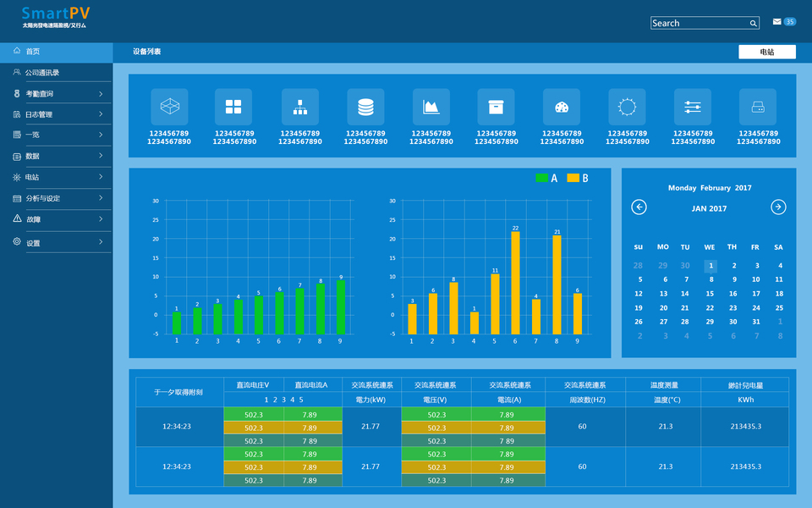Viewport: 812px width, 508px height.
Task: Click the second row 21.77 cell
Action: click(x=371, y=467)
